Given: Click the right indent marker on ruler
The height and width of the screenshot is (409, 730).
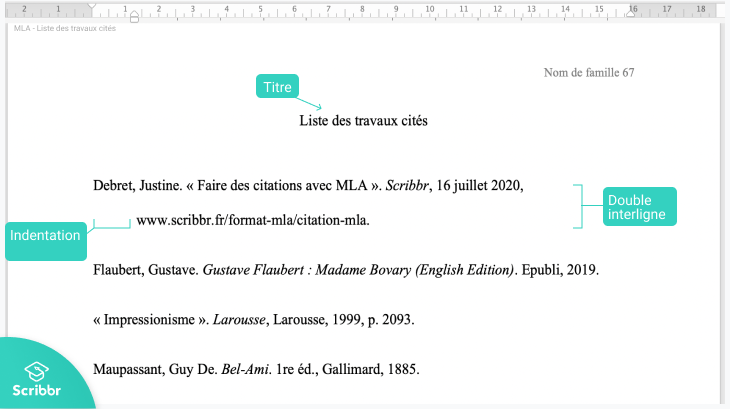Looking at the screenshot, I should 631,13.
